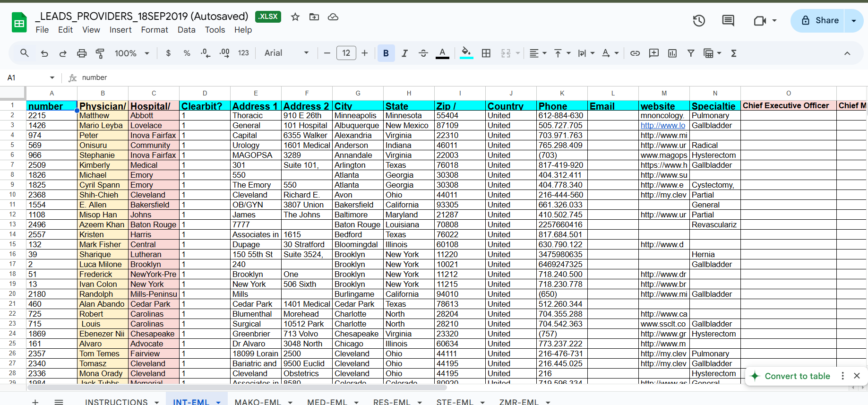The width and height of the screenshot is (868, 405).
Task: Open the functions sigma menu
Action: pos(734,53)
